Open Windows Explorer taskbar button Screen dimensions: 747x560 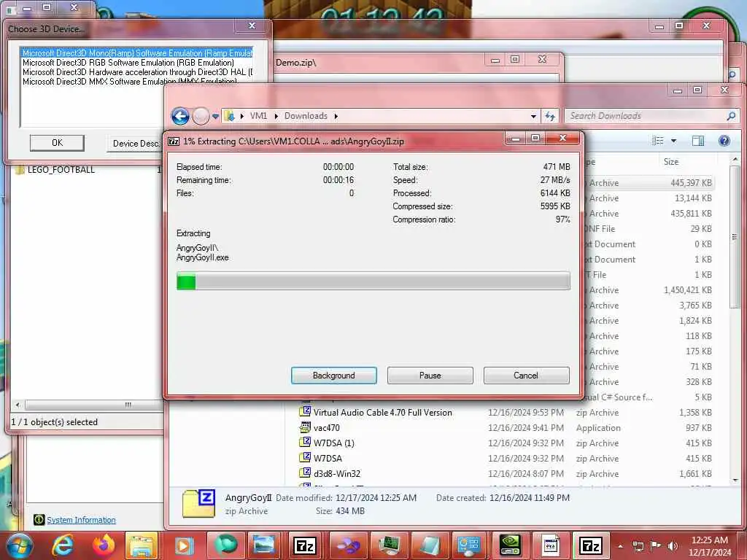click(142, 545)
